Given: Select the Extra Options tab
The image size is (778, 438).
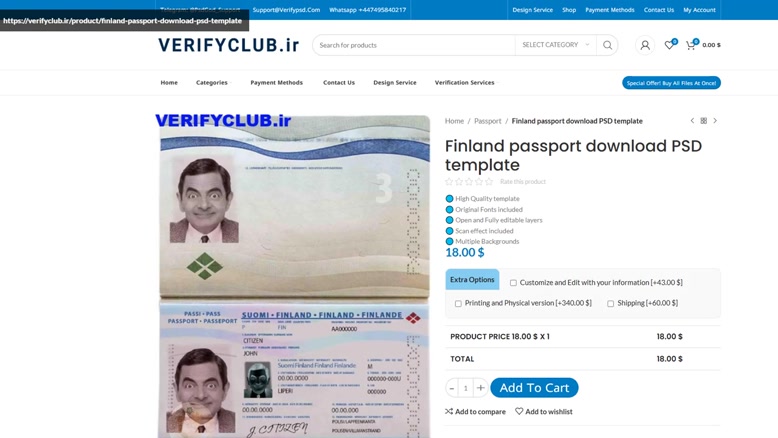Looking at the screenshot, I should [x=472, y=280].
